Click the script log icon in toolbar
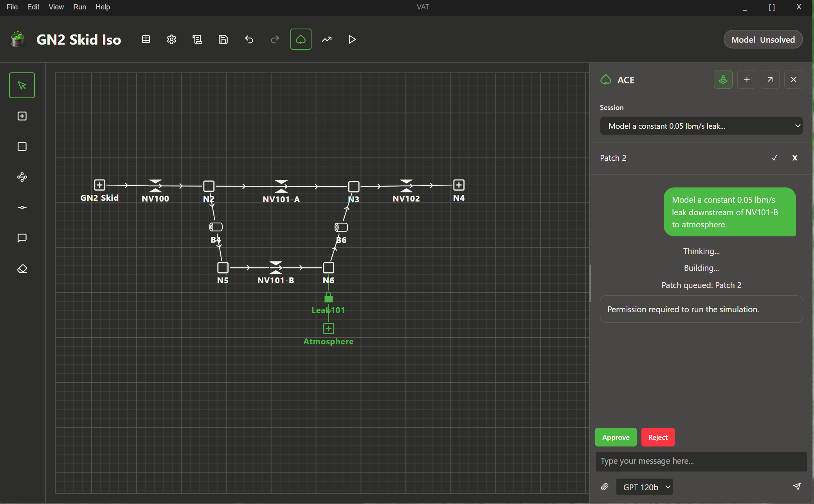The width and height of the screenshot is (814, 504). [197, 39]
